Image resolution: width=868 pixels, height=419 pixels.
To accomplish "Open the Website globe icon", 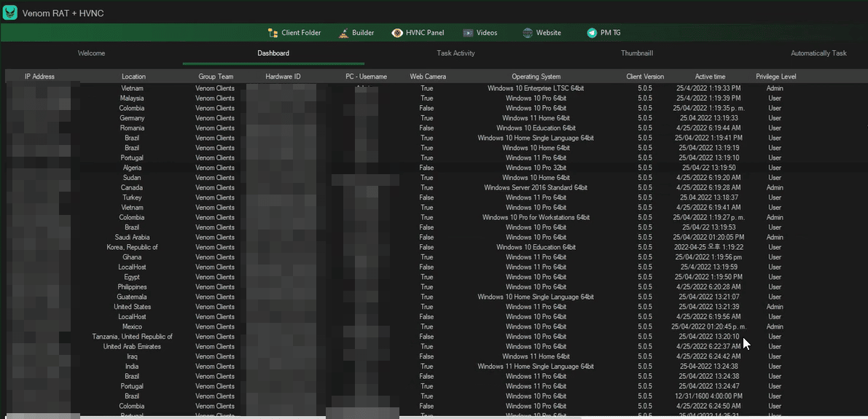I will coord(528,33).
